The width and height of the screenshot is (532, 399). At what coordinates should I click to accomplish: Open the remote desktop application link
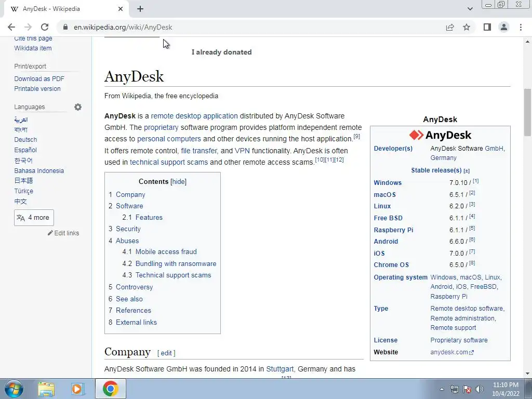pos(194,116)
